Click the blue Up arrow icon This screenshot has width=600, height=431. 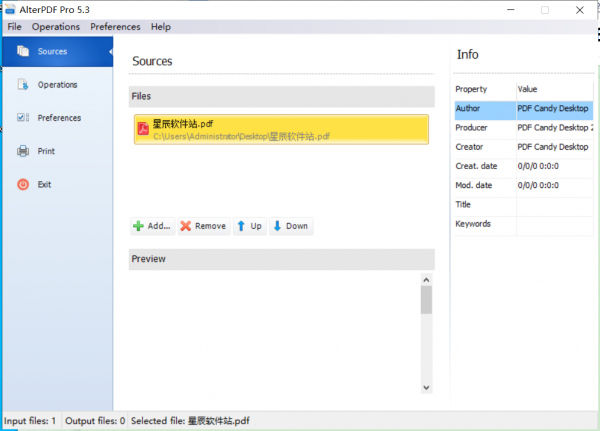241,226
